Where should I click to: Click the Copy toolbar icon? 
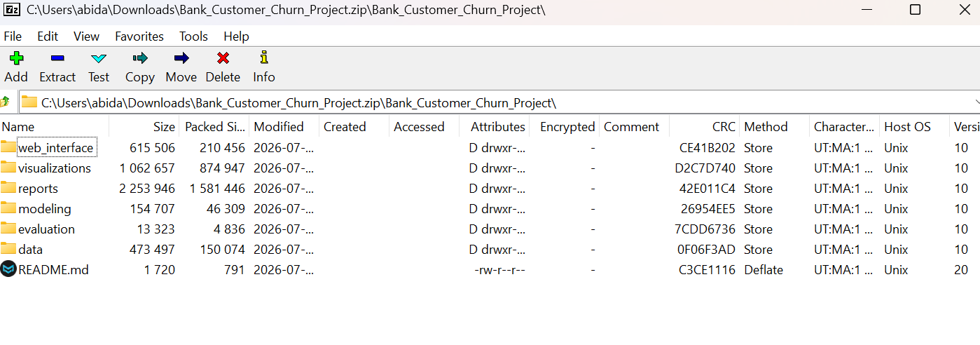pyautogui.click(x=140, y=58)
